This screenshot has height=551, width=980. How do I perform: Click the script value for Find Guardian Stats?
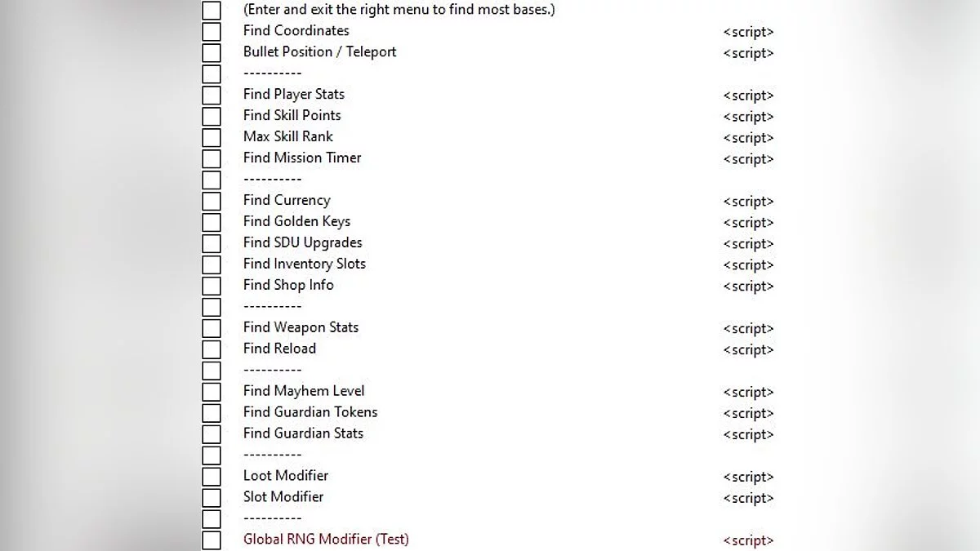click(x=748, y=434)
